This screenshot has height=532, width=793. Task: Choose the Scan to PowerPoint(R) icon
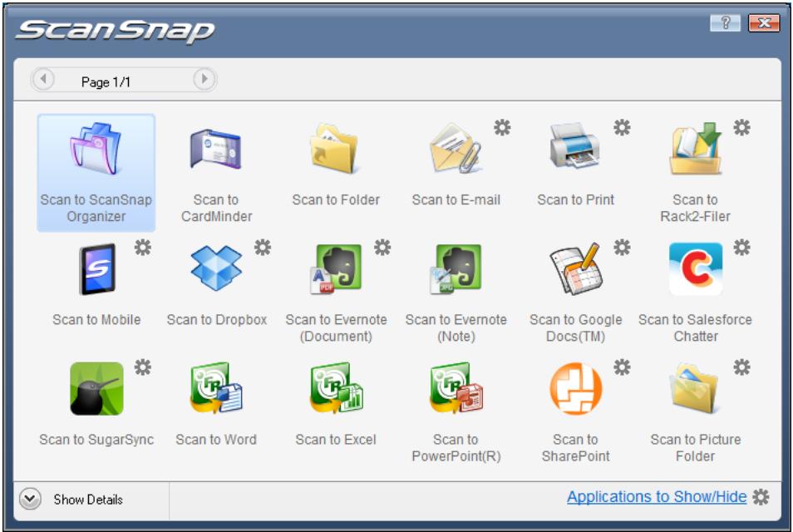456,388
